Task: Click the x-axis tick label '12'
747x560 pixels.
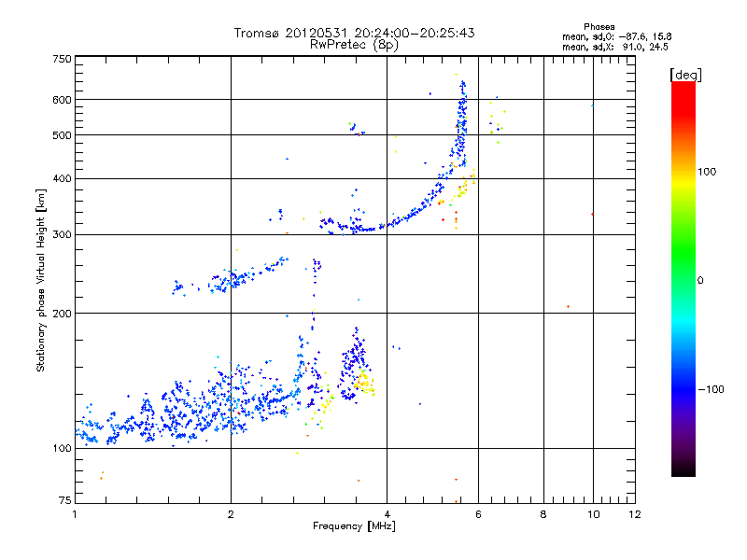Action: [635, 514]
